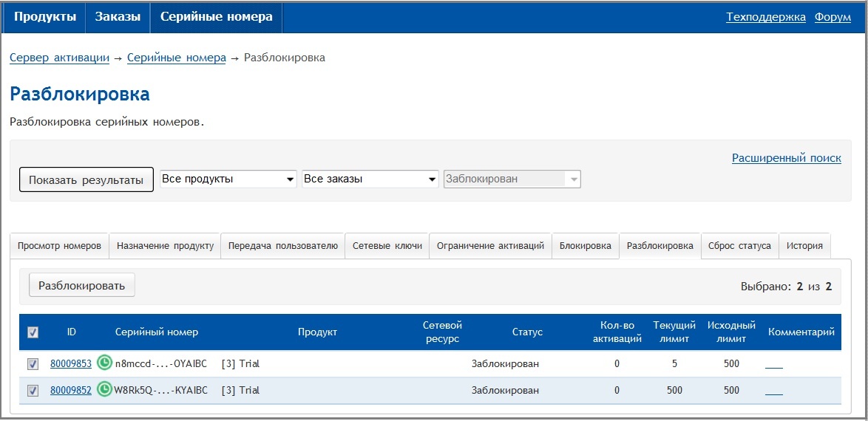The height and width of the screenshot is (421, 868).
Task: Open the 'Все продукты' dropdown
Action: click(228, 179)
